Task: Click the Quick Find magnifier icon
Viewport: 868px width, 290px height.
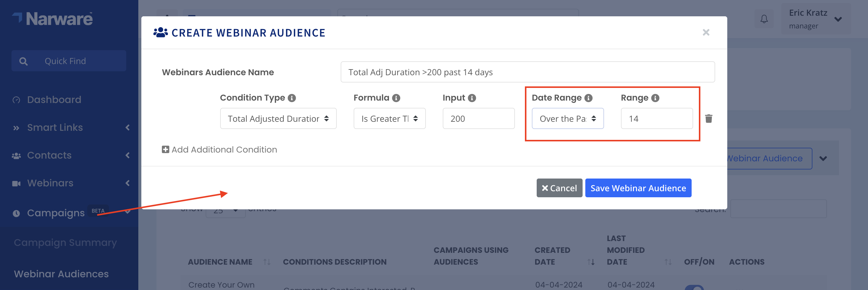Action: tap(23, 61)
